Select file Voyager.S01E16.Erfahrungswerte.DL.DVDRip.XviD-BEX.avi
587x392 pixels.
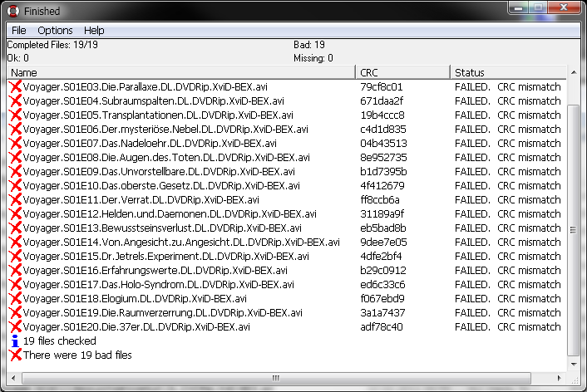click(x=155, y=271)
